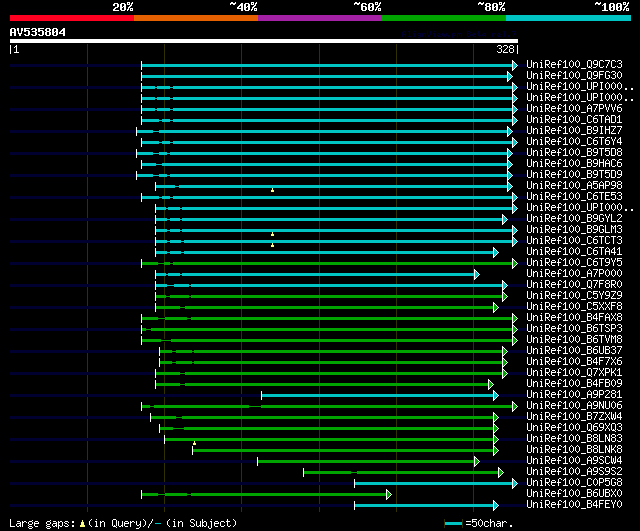Open the UniRef100_B9HAC6 hit link
Image resolution: width=640 pixels, height=531 pixels.
click(574, 164)
